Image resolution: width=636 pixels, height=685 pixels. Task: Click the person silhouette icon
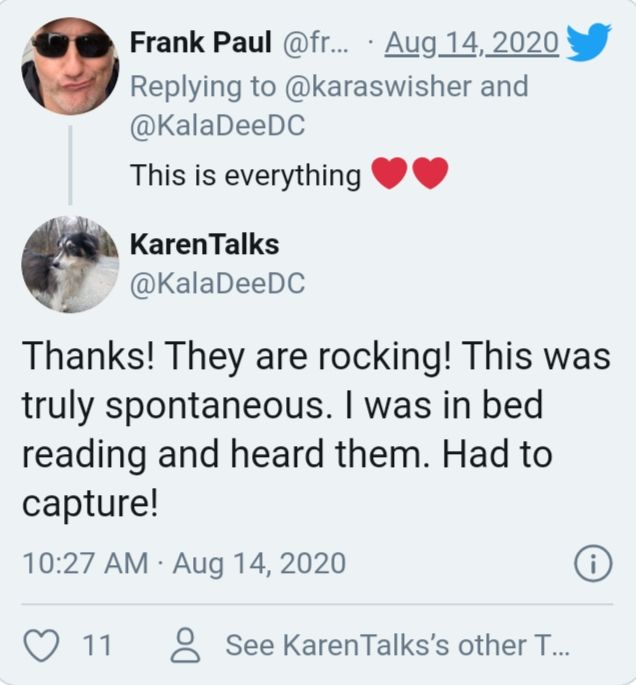click(x=185, y=645)
